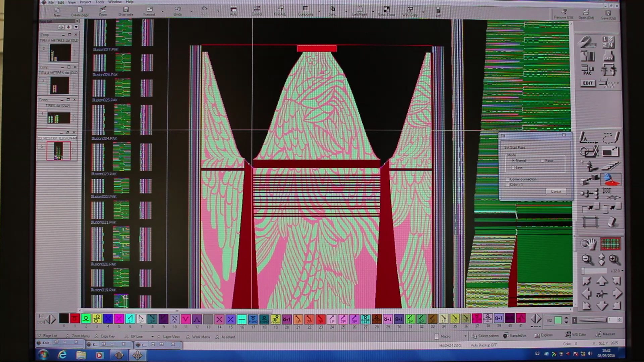This screenshot has width=644, height=362.
Task: Click Cancel in the Fill dialog
Action: pos(556,191)
